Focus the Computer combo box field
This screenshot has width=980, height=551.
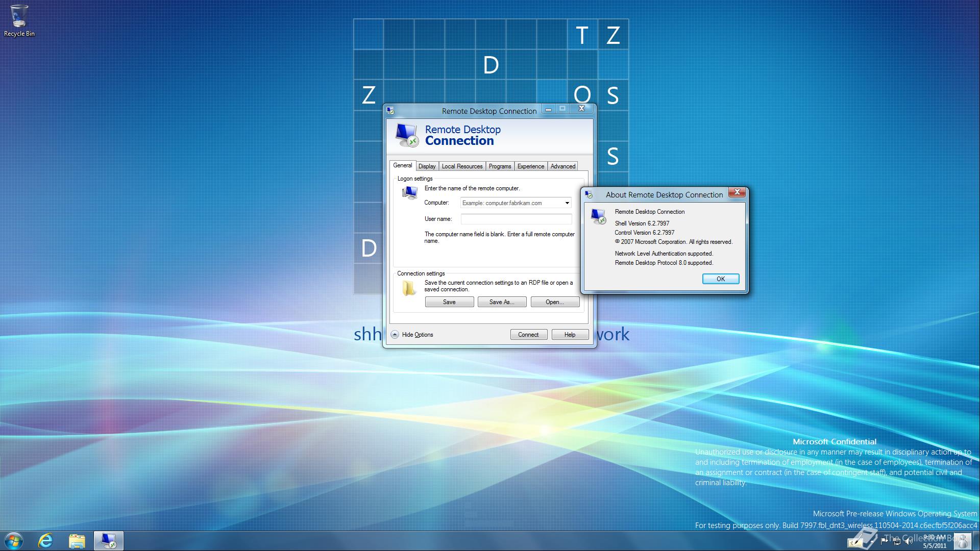(516, 203)
